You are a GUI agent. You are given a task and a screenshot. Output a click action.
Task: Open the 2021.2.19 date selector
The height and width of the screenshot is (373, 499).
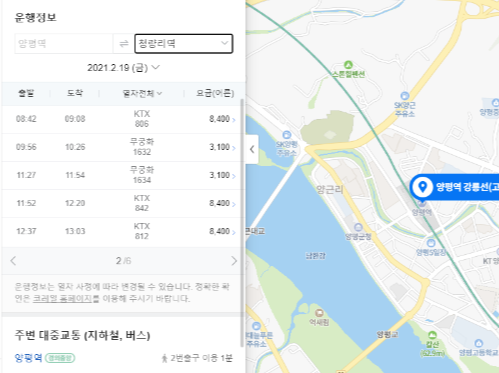(x=123, y=68)
